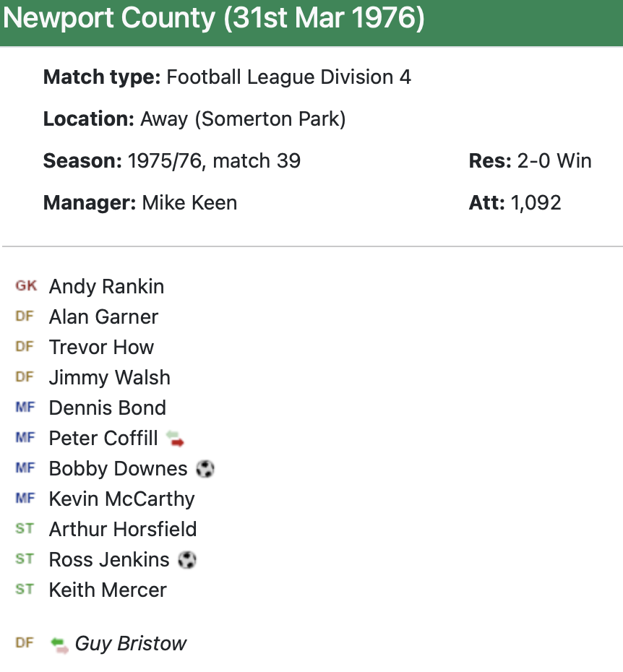Click the GK position badge for Andy Rankin
This screenshot has height=672, width=623.
(x=26, y=286)
